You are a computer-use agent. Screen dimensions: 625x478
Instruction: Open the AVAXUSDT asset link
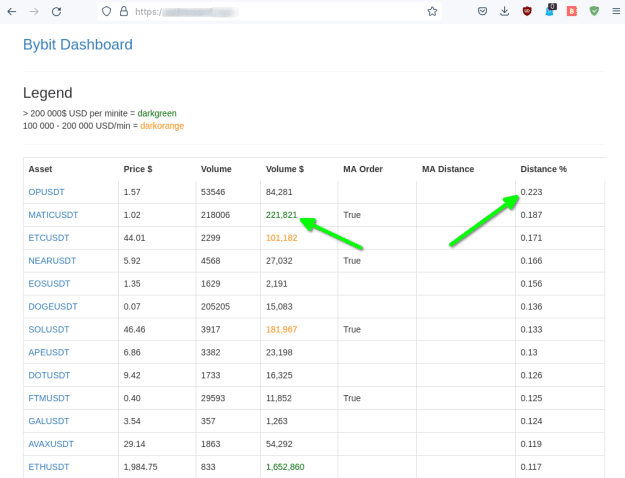tap(51, 444)
